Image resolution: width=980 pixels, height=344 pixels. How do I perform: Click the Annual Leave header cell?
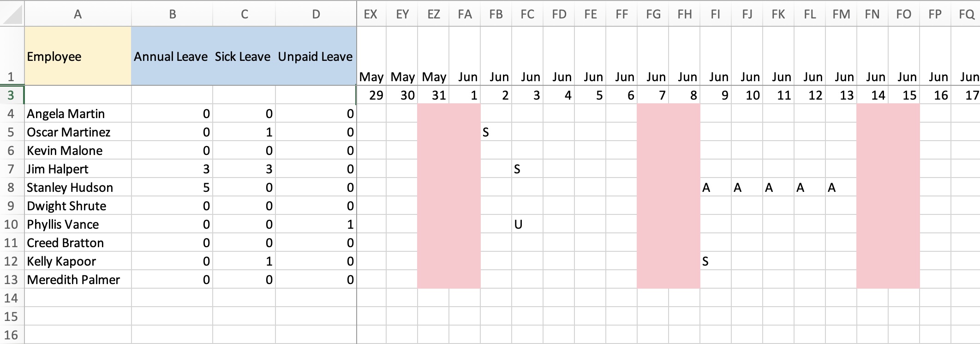click(172, 56)
